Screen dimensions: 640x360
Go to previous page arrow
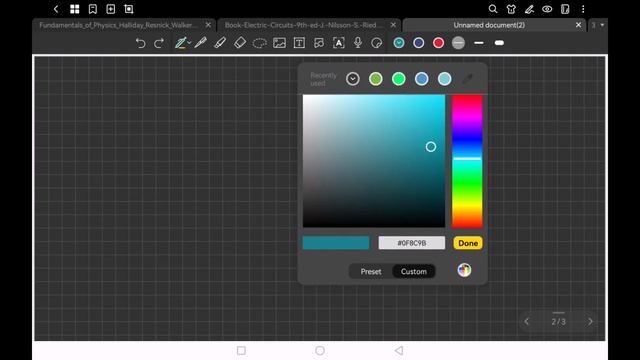[527, 322]
